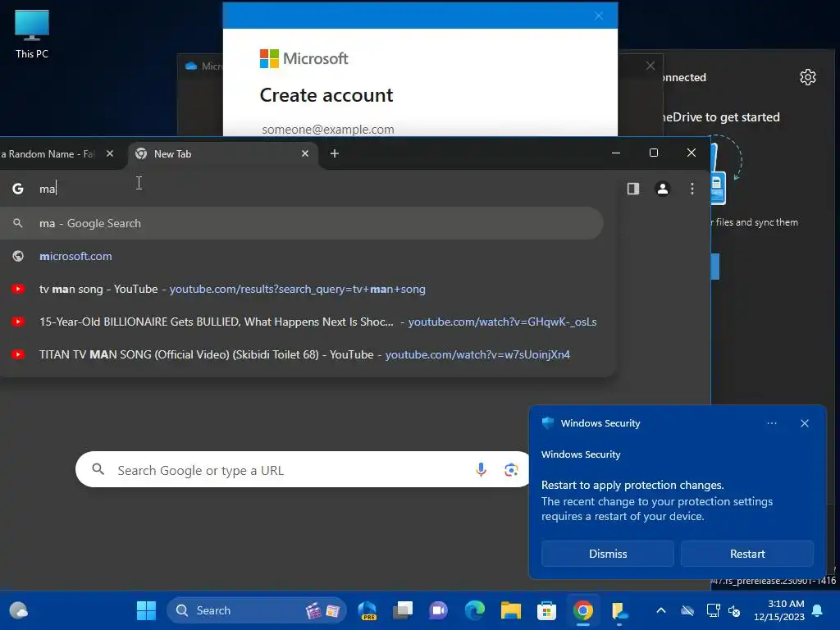Pick 'tv man song - YouTube' suggestion
Viewport: 840px width, 630px height.
(301, 289)
